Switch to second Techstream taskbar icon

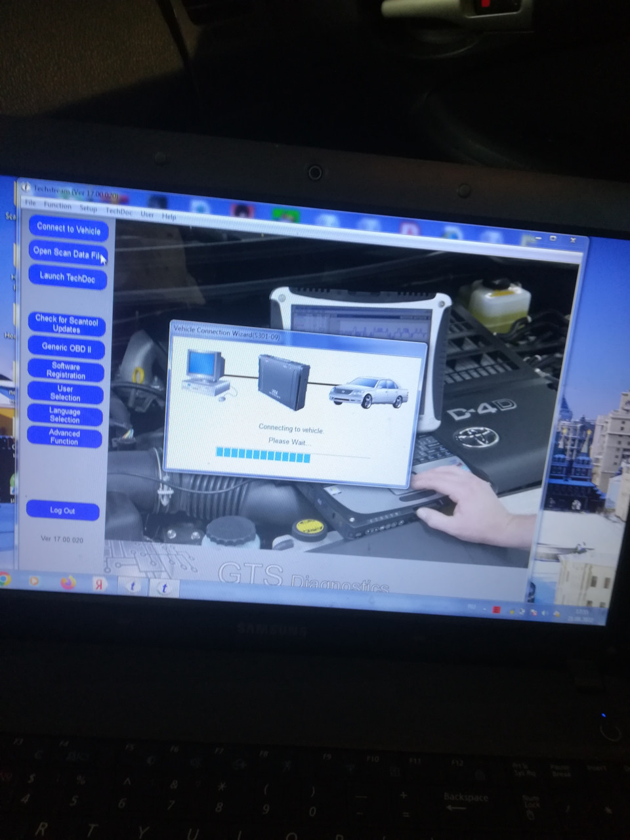[164, 589]
